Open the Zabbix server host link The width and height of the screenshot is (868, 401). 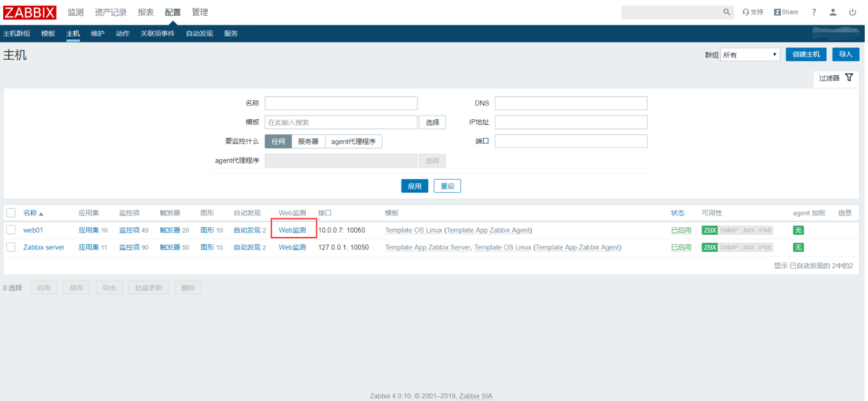(44, 248)
